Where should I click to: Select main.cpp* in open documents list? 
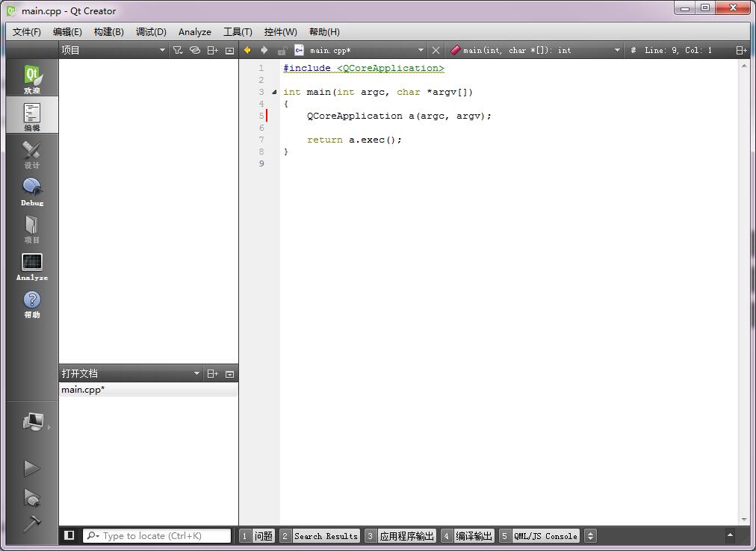pyautogui.click(x=149, y=390)
